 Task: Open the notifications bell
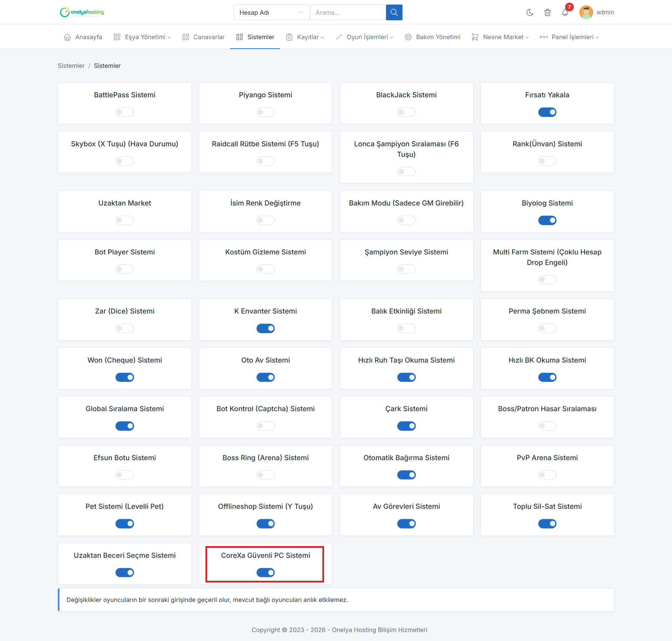[565, 13]
